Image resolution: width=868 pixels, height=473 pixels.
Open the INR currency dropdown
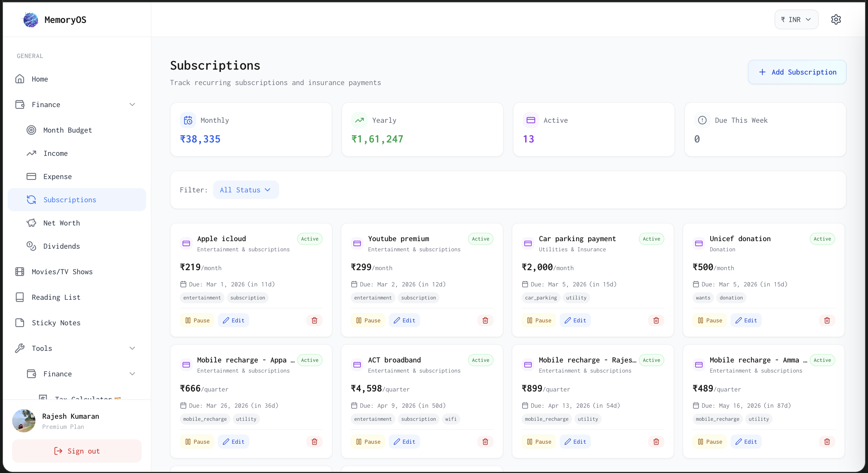coord(796,19)
